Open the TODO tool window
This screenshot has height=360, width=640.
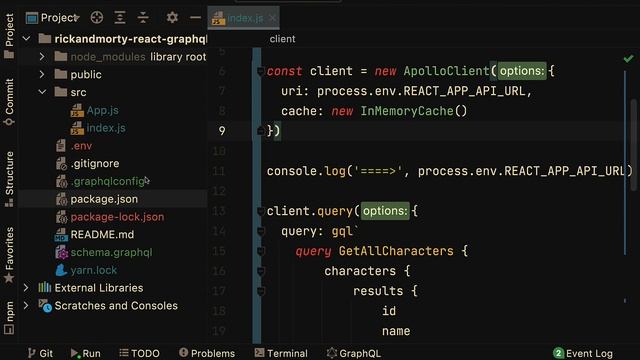[x=139, y=353]
